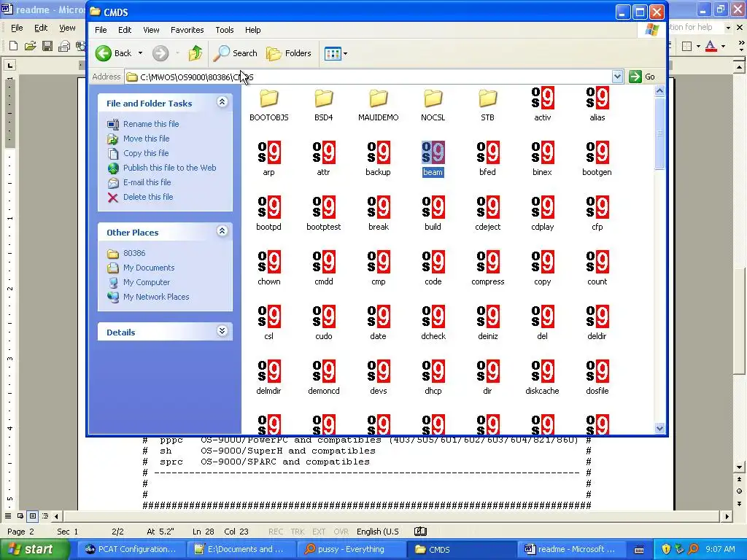
Task: Open Explorer View menu
Action: pos(151,29)
